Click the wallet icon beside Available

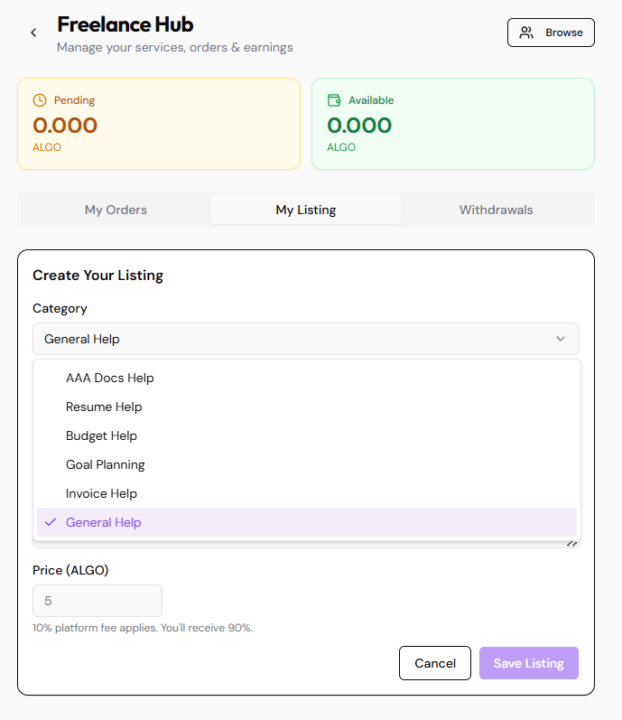[x=334, y=100]
